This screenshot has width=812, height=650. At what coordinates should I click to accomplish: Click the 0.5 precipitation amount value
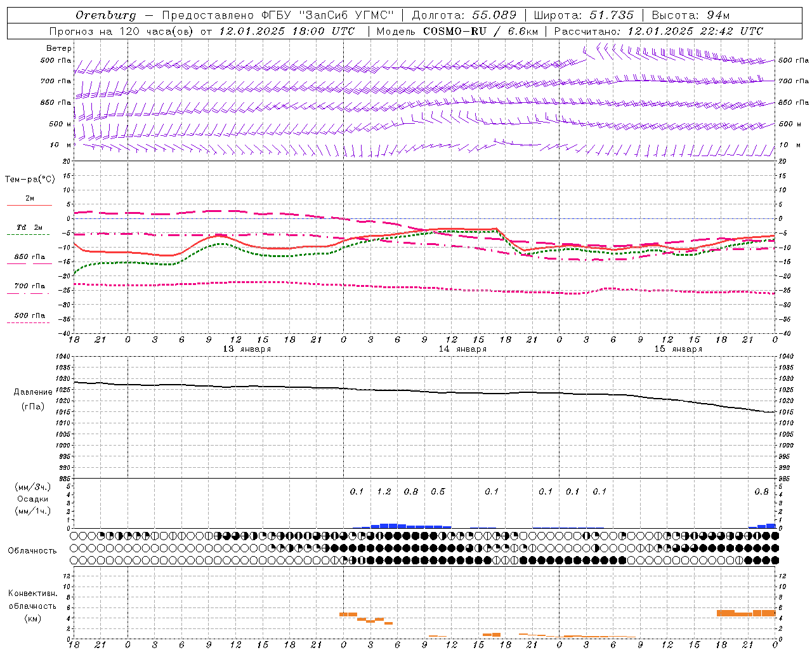click(438, 491)
